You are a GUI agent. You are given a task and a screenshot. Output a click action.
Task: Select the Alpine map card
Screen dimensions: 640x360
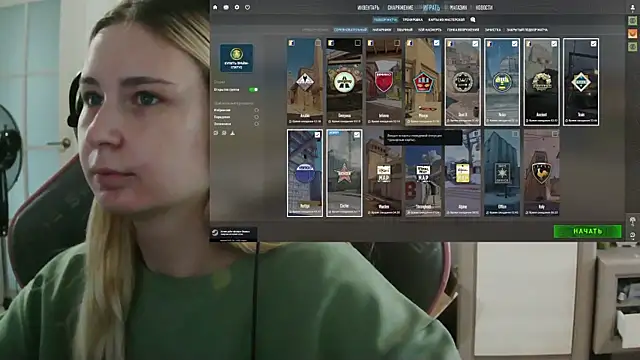pos(462,173)
